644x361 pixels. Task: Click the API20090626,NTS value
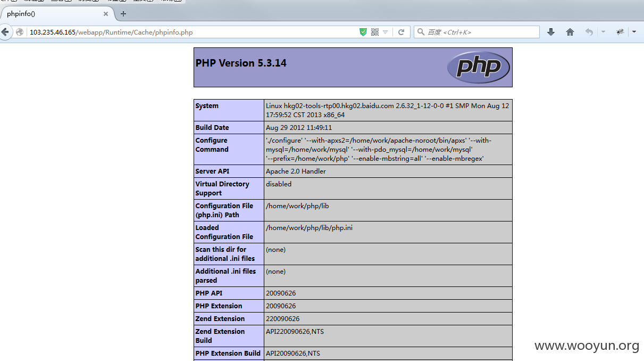(293, 353)
